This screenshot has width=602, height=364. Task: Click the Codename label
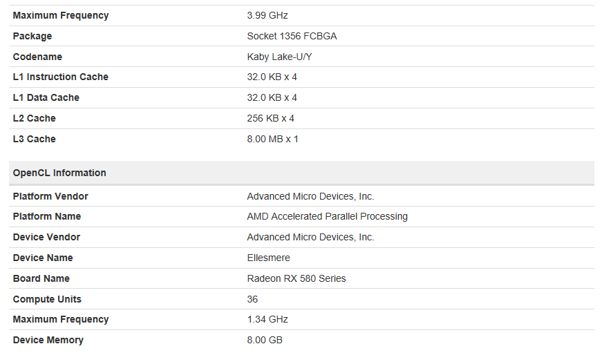click(37, 57)
